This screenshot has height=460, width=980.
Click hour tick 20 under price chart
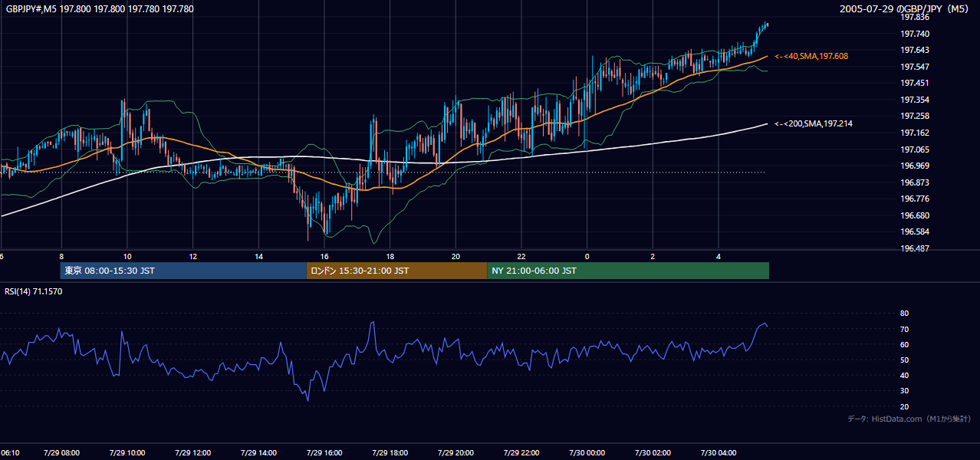[x=456, y=256]
